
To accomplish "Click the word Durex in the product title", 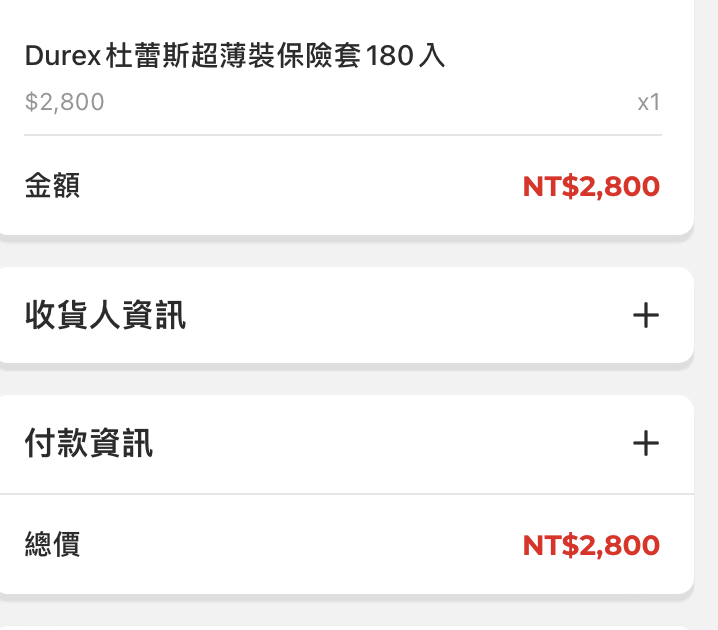I will coord(62,56).
